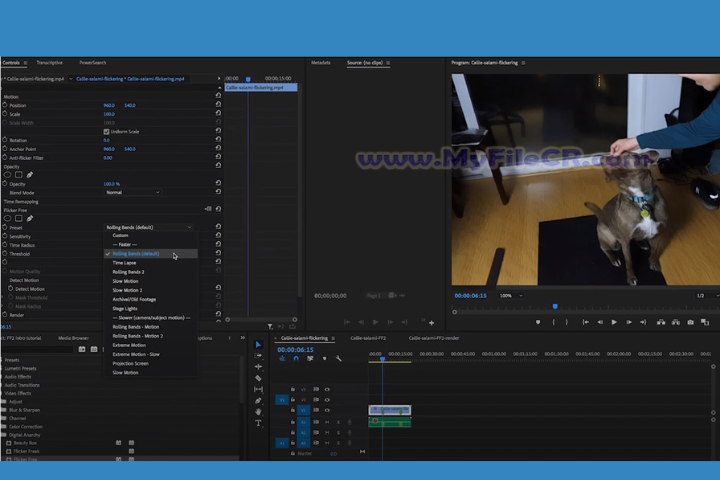Set Position X value 960.0
Image resolution: width=720 pixels, height=480 pixels.
(109, 105)
